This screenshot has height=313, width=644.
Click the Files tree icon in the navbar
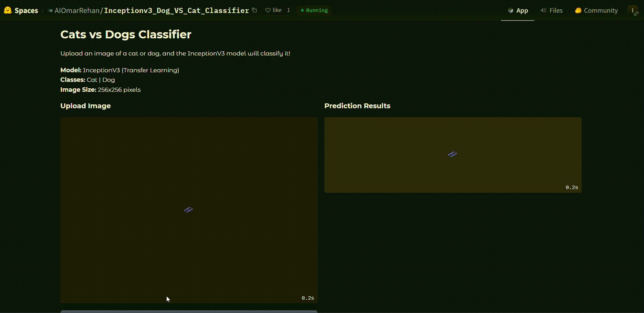click(543, 10)
